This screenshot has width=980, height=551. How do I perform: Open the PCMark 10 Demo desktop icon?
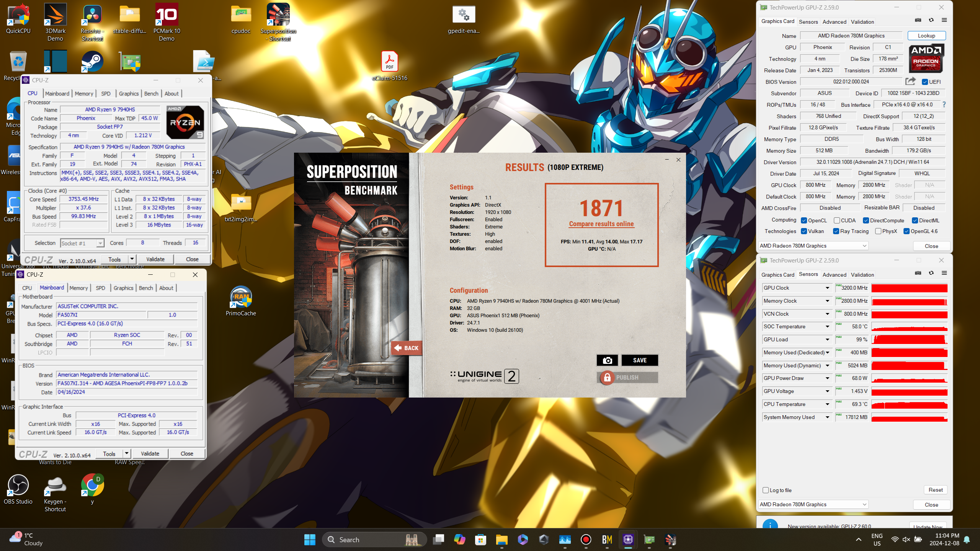(x=167, y=22)
